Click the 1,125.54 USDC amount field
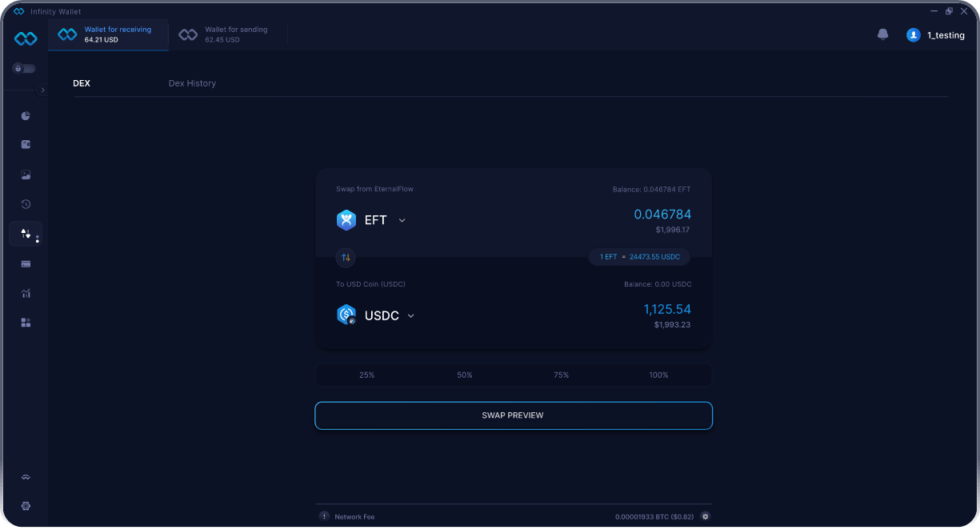This screenshot has width=980, height=530. point(667,309)
